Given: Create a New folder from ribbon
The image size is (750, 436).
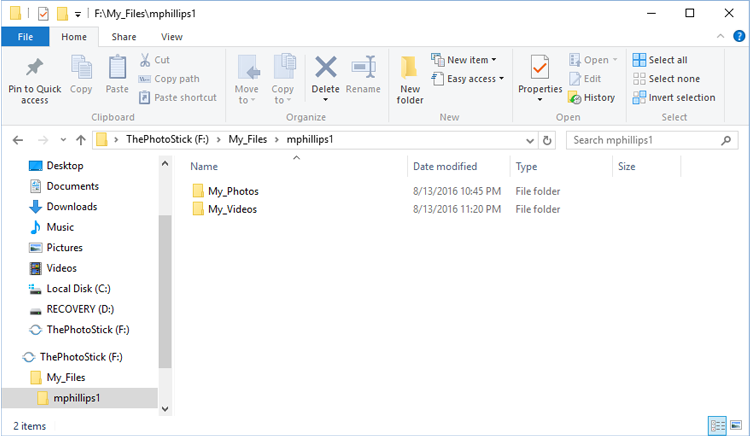Looking at the screenshot, I should pos(409,80).
